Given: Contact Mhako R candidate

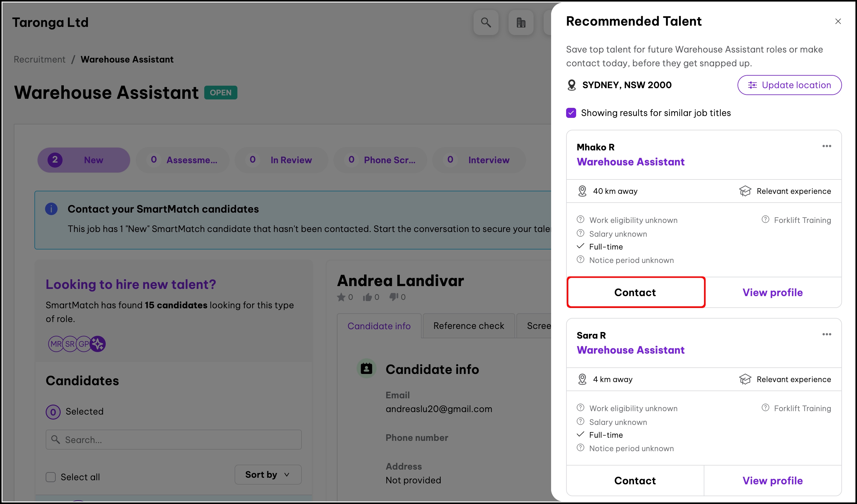Looking at the screenshot, I should pos(635,292).
